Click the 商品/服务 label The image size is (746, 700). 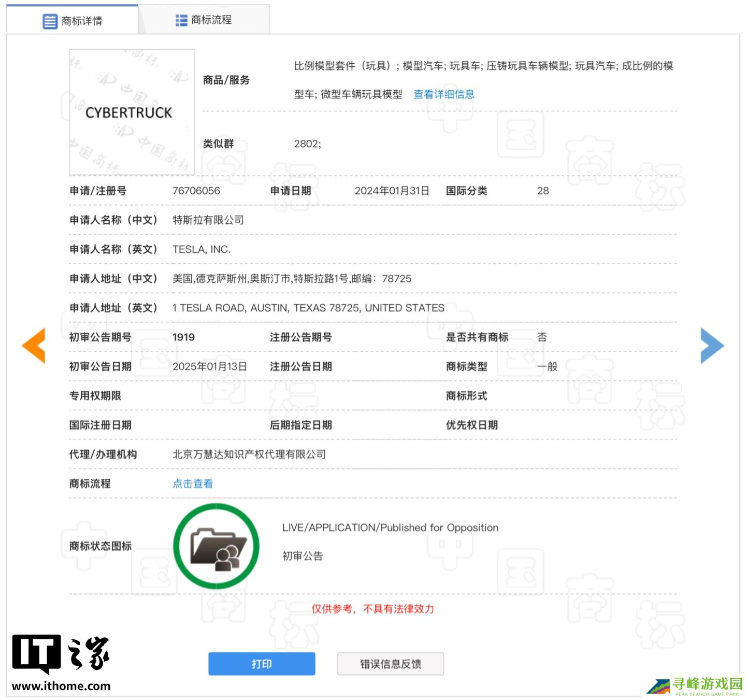pos(226,80)
